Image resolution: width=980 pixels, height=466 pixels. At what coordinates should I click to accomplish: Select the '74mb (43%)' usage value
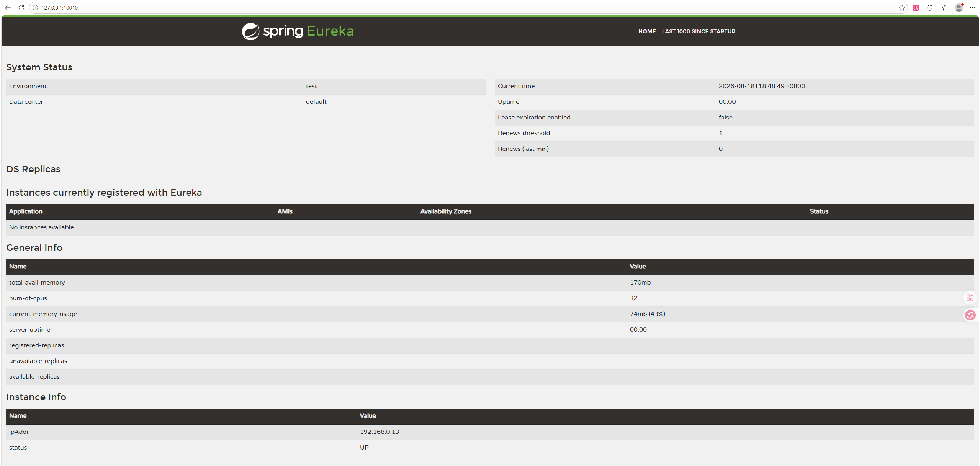click(x=647, y=314)
